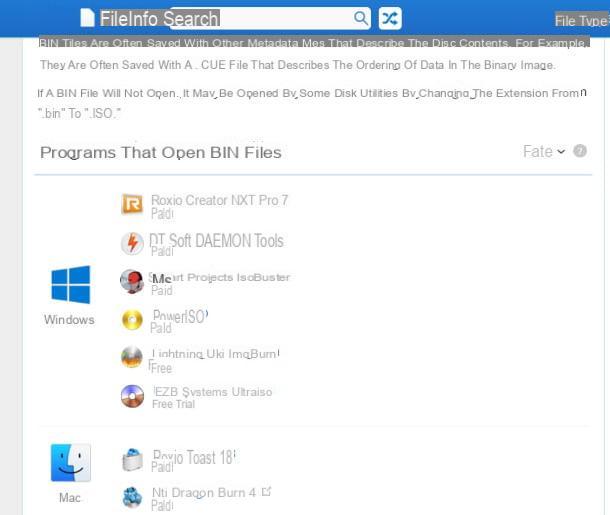Click the 'Programs That Open BIN Files' heading
The width and height of the screenshot is (610, 515).
point(161,152)
